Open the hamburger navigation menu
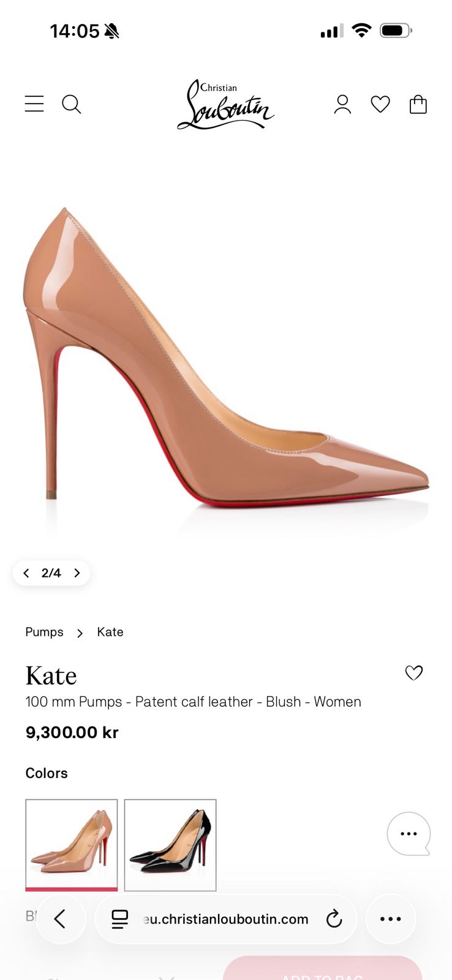Viewport: 452px width, 980px height. click(x=34, y=104)
